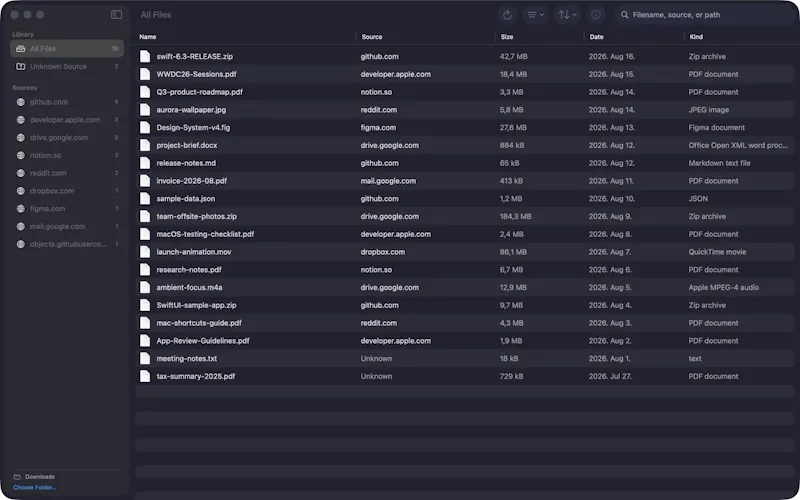Click mail.google.com source cell
Viewport: 800px width, 500px height.
click(x=388, y=181)
